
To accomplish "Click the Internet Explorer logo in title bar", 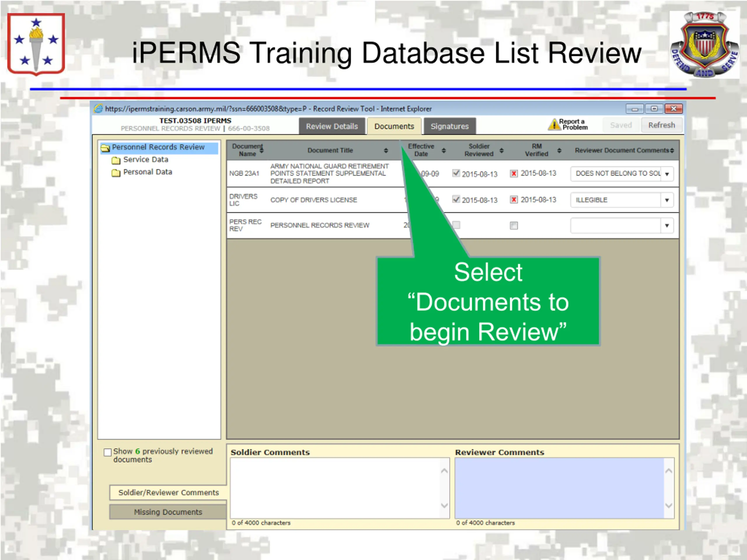I will point(98,109).
